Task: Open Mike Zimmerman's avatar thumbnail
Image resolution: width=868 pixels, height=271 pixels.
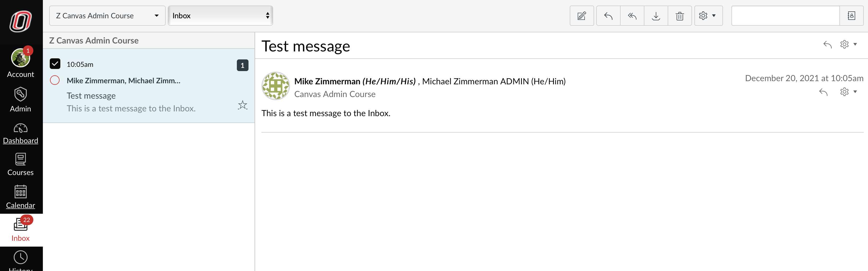Action: 275,86
